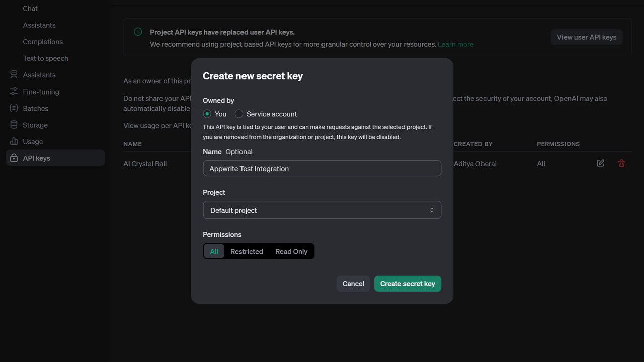Click the API keys lock icon

click(14, 158)
